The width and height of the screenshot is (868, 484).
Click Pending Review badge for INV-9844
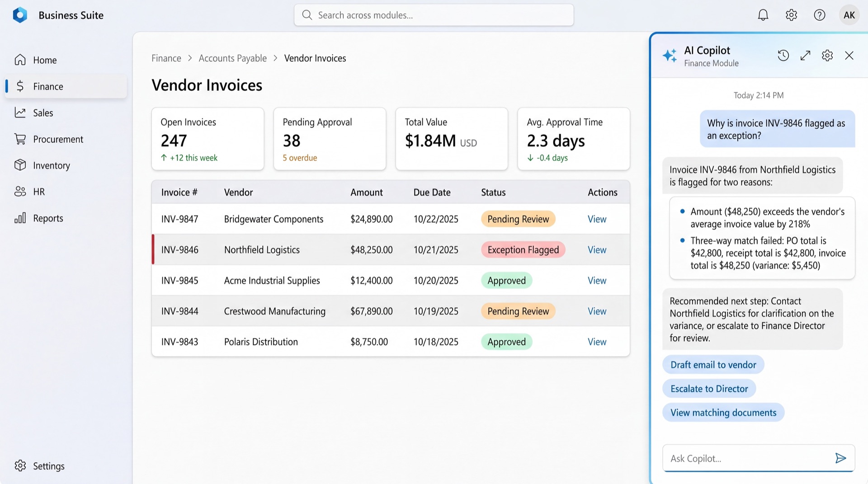point(518,311)
